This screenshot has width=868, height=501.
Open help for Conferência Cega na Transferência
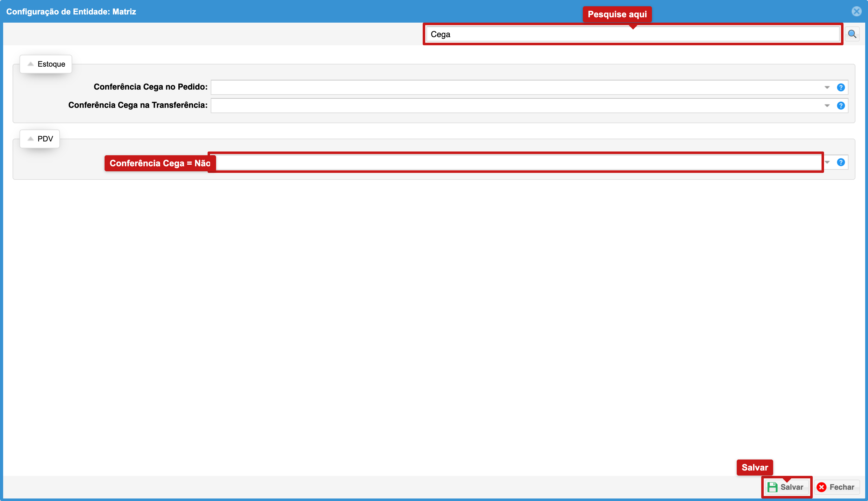tap(840, 106)
